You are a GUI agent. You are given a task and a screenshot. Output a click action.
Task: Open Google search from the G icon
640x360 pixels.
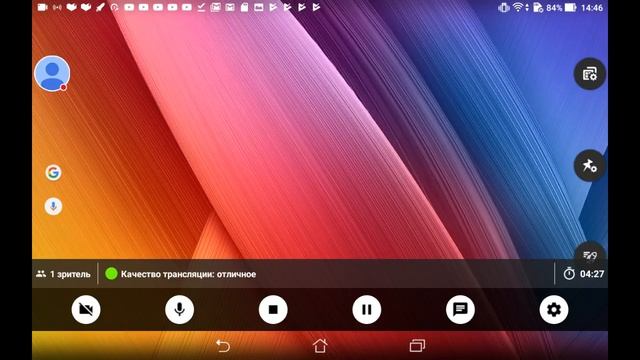click(53, 172)
